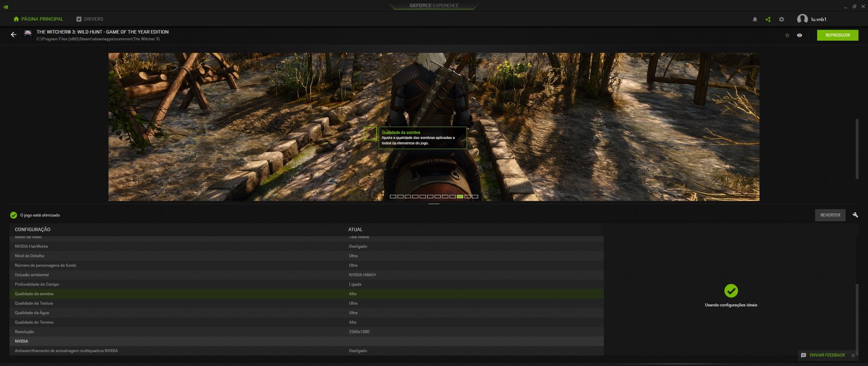Open custom settings with the wrench icon
Image resolution: width=868 pixels, height=366 pixels.
tap(855, 215)
